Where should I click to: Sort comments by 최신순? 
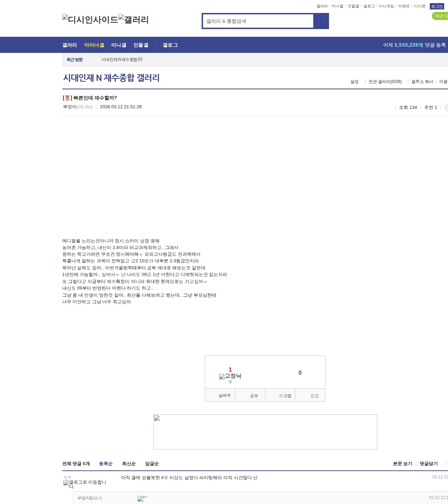coord(129,464)
